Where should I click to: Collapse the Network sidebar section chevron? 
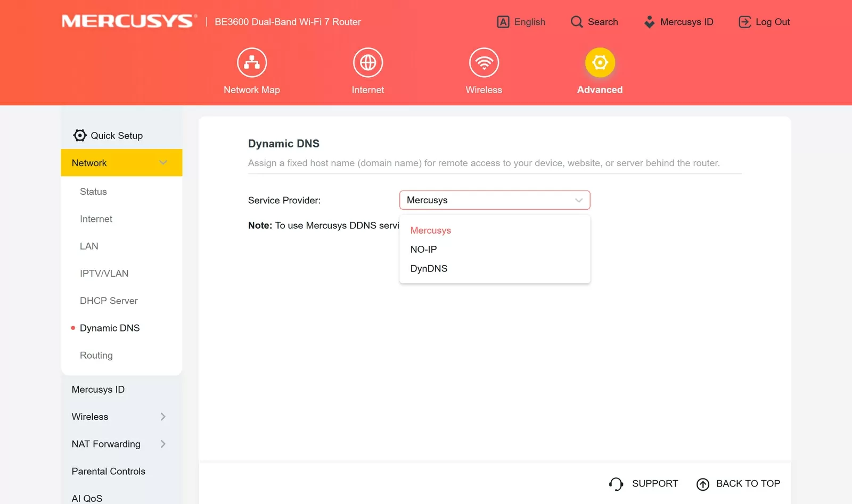click(163, 163)
